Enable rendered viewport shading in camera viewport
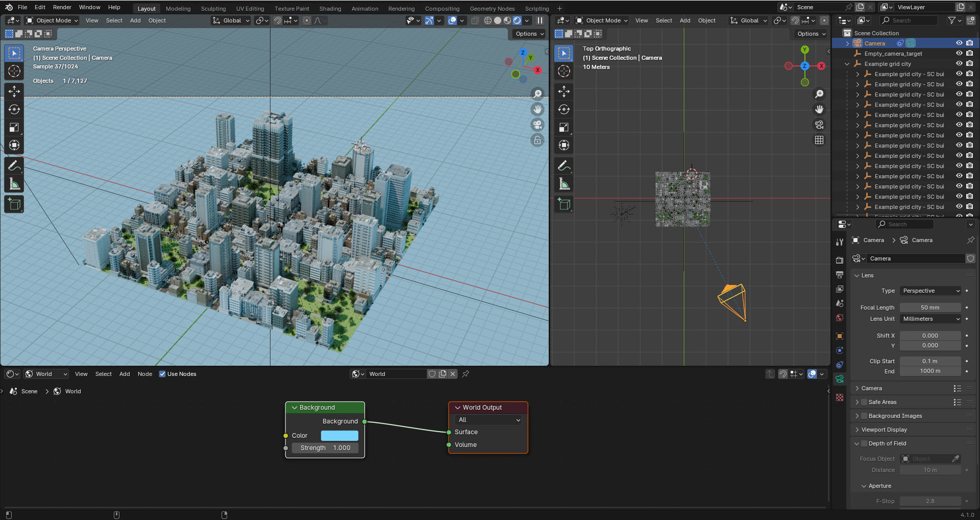Viewport: 980px width, 520px height. pos(517,20)
